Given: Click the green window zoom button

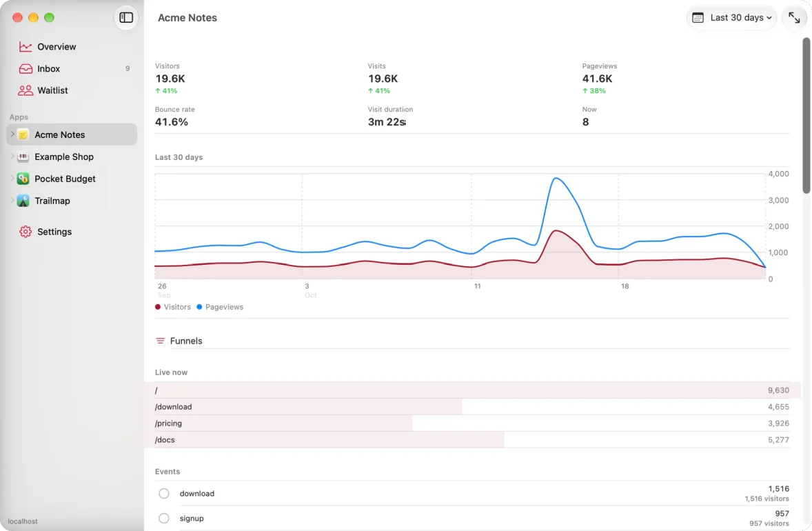Looking at the screenshot, I should pyautogui.click(x=49, y=18).
